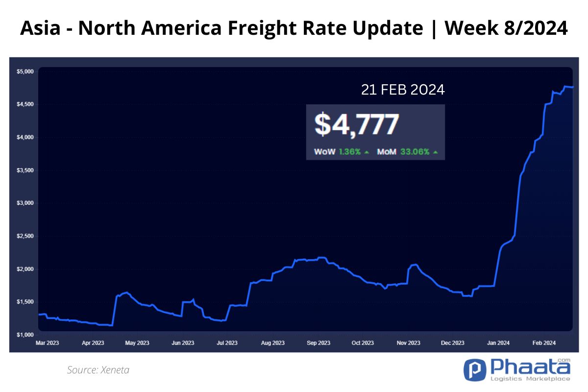Click the Jan 2024 axis label
The width and height of the screenshot is (588, 392).
point(498,343)
